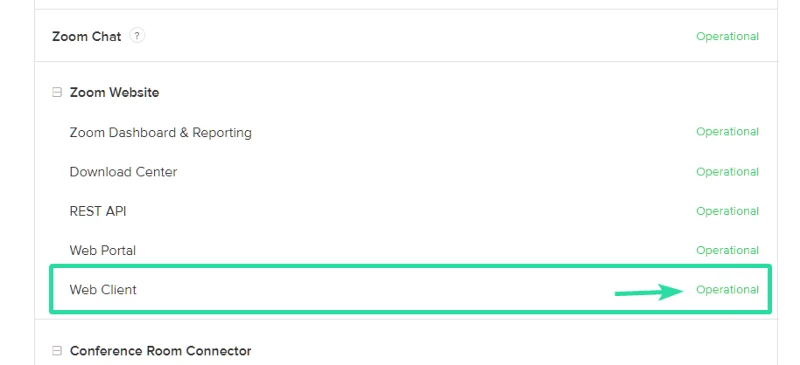Click Operational status for Web Portal
The height and width of the screenshot is (365, 800).
click(x=728, y=251)
